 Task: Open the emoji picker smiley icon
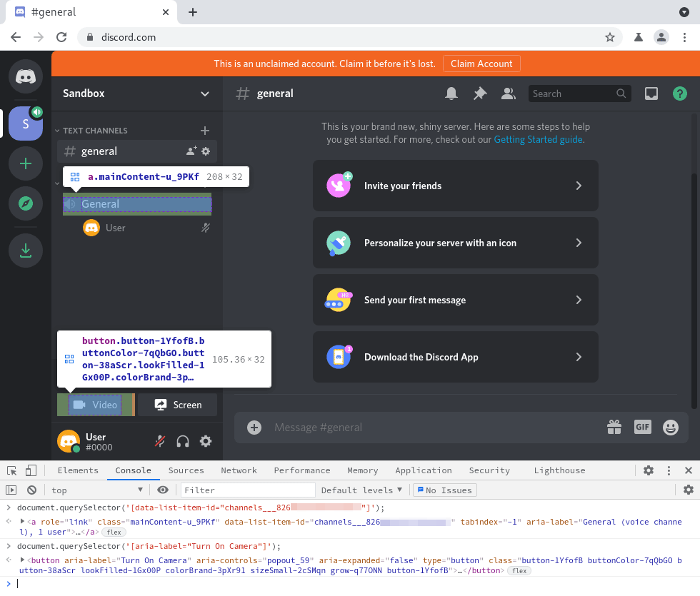(671, 428)
